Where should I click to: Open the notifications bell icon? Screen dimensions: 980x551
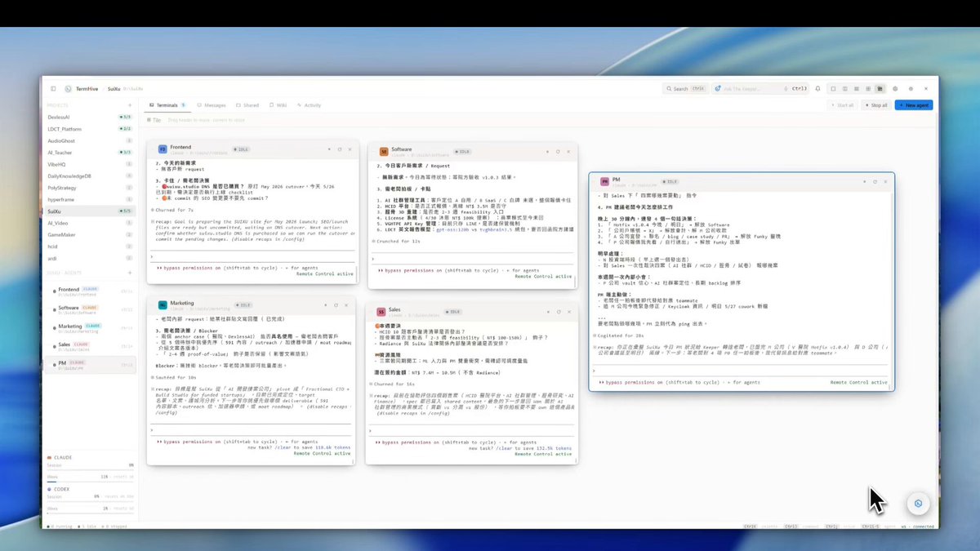pyautogui.click(x=817, y=88)
